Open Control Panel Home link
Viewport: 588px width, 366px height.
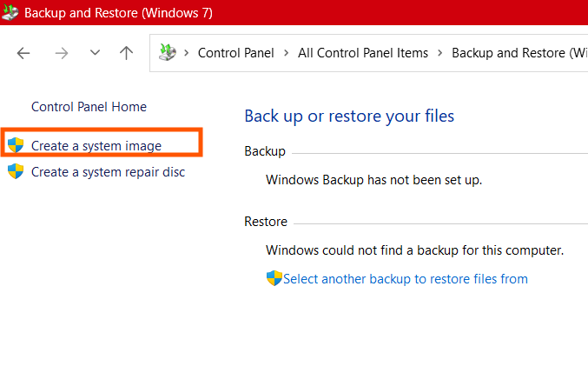[89, 107]
